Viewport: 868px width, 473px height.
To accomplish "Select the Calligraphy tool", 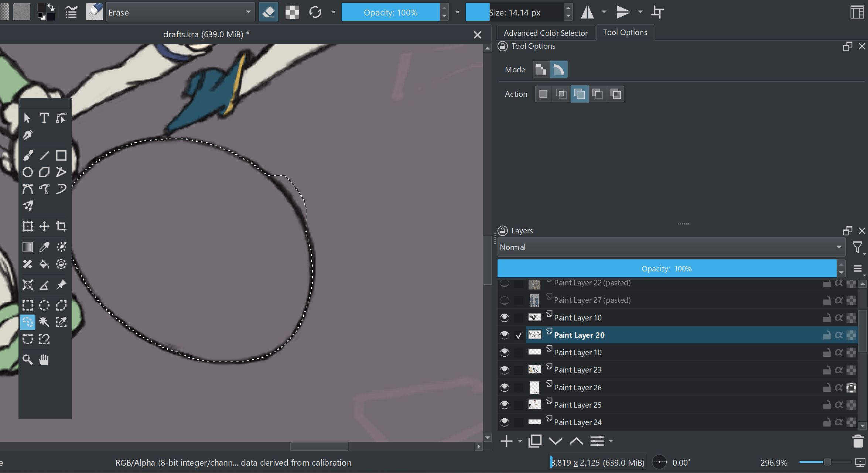I will tap(28, 135).
